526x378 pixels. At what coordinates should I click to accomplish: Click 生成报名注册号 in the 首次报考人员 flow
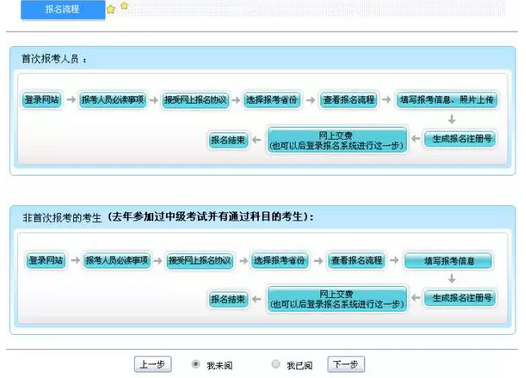coord(460,139)
